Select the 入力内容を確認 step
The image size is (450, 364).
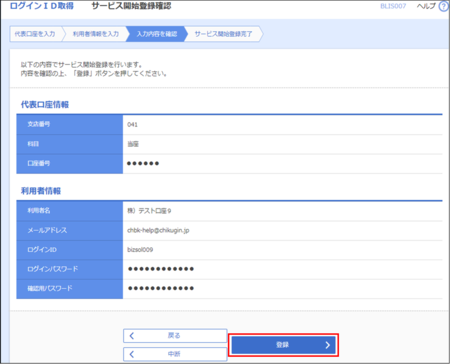click(x=157, y=34)
